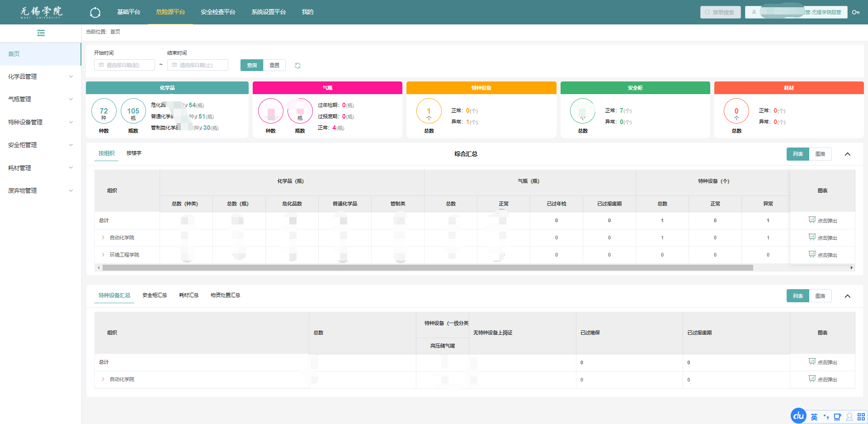868x424 pixels.
Task: Switch 综合汇总 view to 列表
Action: tap(797, 154)
